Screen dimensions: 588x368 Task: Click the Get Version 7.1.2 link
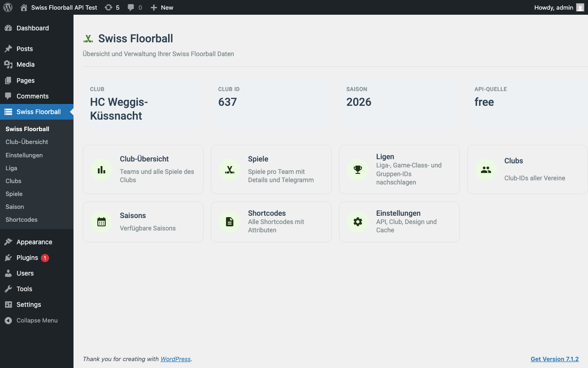pos(554,359)
